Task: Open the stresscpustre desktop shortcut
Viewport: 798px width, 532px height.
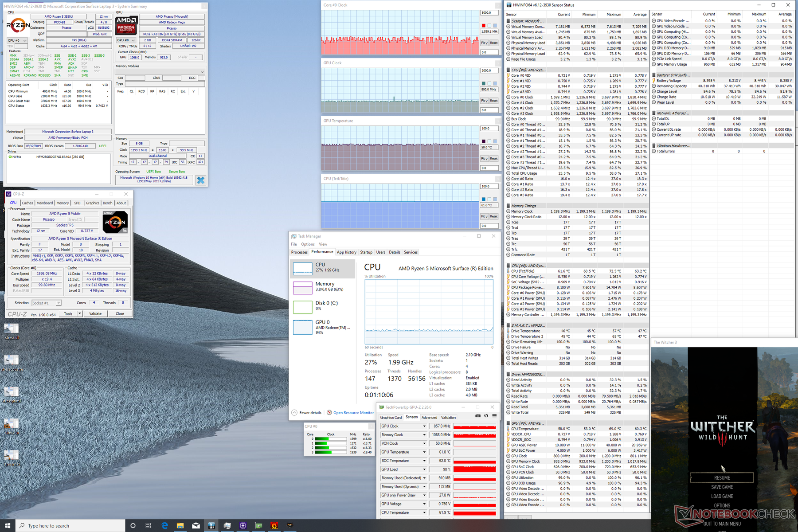Action: coord(12,363)
